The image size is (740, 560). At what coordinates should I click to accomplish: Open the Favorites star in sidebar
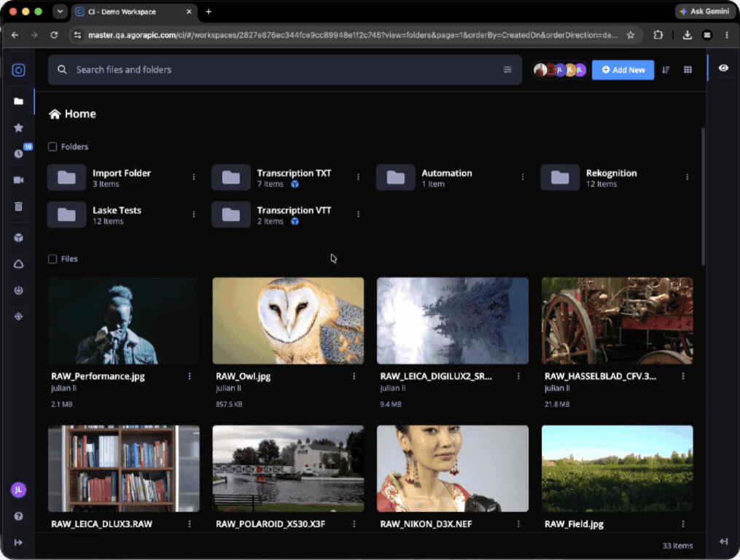coord(18,128)
